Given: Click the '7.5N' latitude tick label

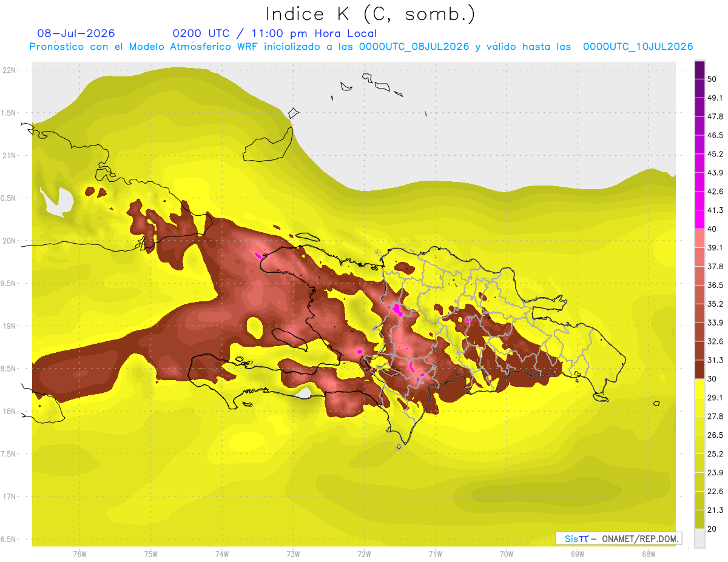Looking at the screenshot, I should pyautogui.click(x=9, y=454).
